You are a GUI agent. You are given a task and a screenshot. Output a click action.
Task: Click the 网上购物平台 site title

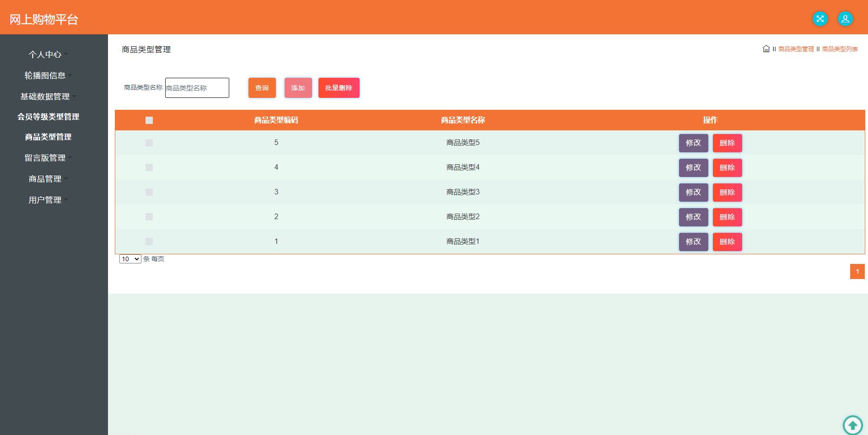tap(44, 19)
